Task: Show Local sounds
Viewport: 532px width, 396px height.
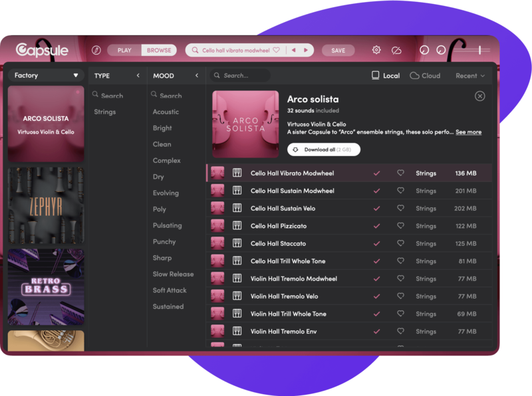Action: (x=386, y=76)
